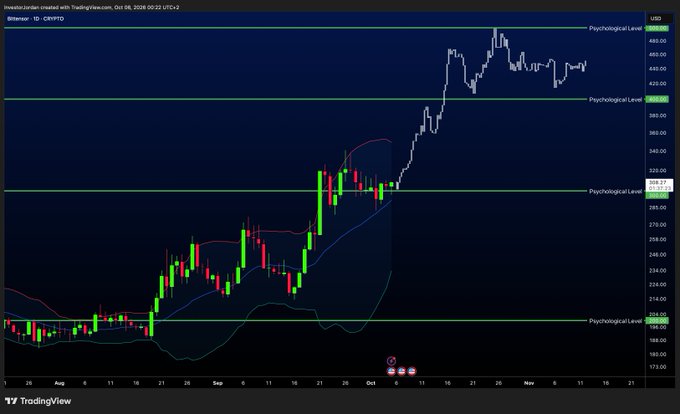Click the Oct label on time axis
Viewport: 680px width, 414px height.
pos(370,383)
